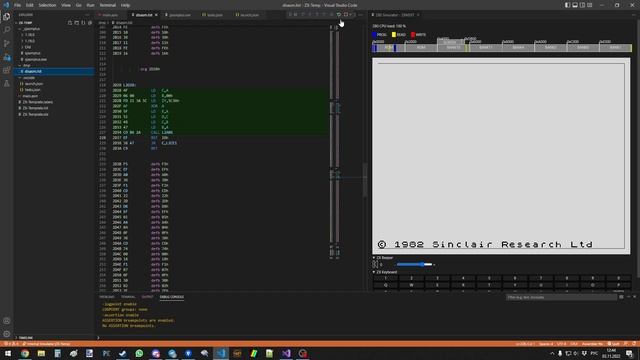Collapse the ZX Beeper section
This screenshot has width=640, height=360.
[384, 258]
